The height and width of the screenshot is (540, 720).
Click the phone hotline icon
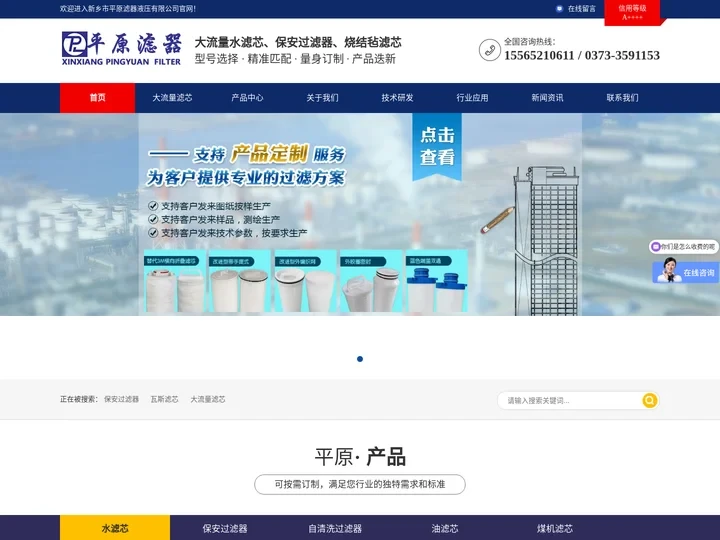[489, 49]
